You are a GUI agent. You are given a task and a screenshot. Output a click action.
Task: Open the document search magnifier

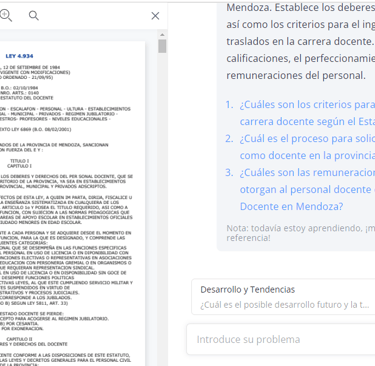34,16
